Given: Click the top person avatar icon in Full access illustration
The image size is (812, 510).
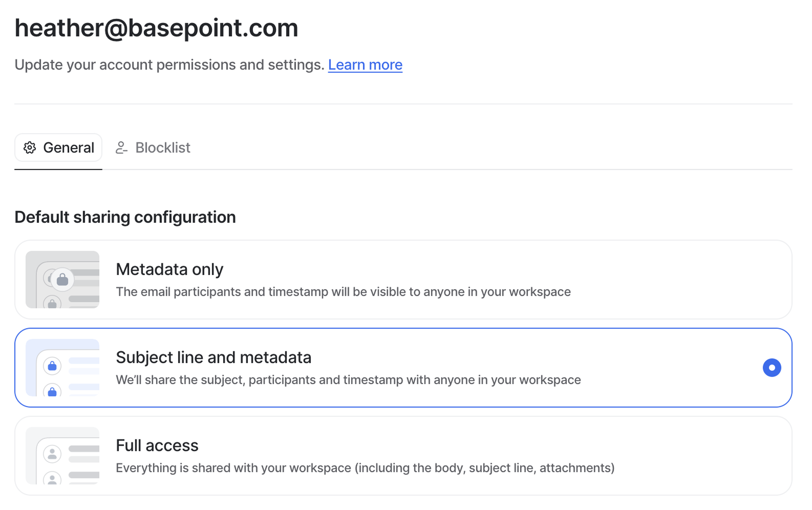Looking at the screenshot, I should click(52, 454).
